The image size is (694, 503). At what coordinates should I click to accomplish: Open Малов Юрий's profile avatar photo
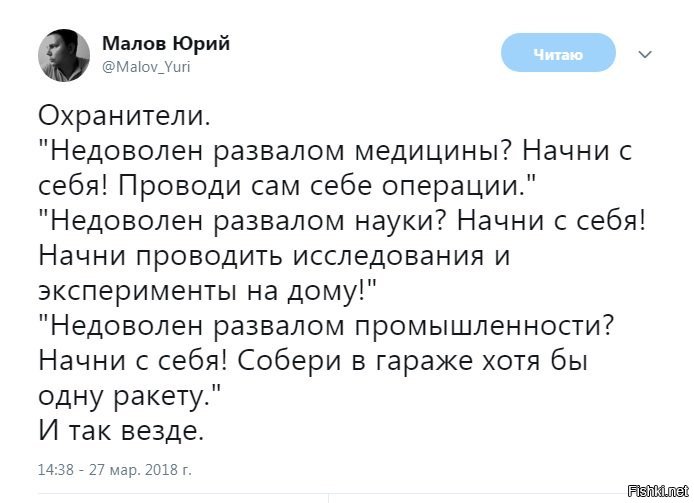pos(64,55)
